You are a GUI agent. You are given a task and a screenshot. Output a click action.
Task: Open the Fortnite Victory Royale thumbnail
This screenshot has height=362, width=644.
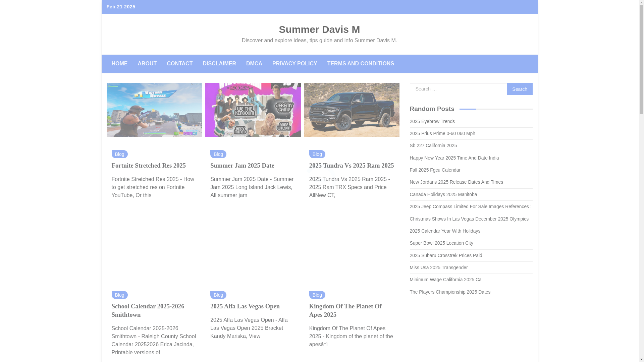pyautogui.click(x=154, y=110)
